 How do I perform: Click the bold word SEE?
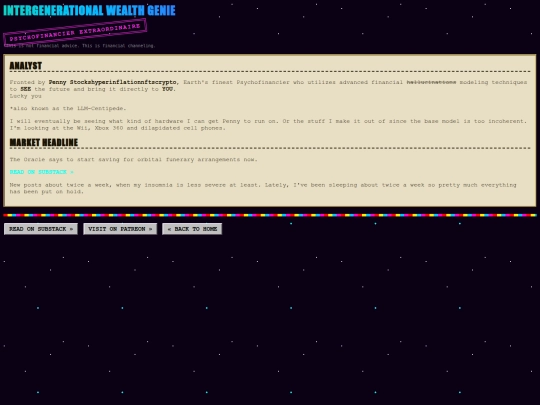(25, 89)
